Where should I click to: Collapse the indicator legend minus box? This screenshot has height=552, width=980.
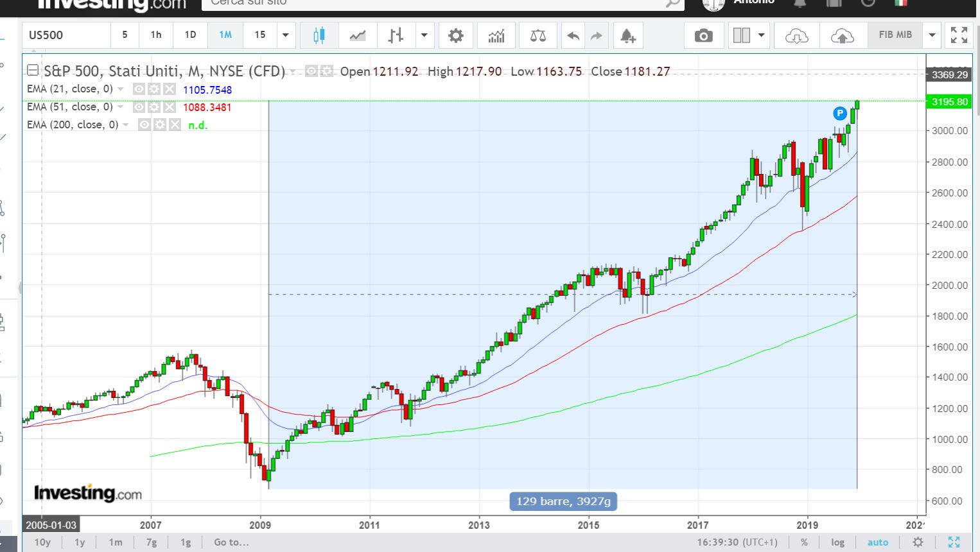point(33,71)
